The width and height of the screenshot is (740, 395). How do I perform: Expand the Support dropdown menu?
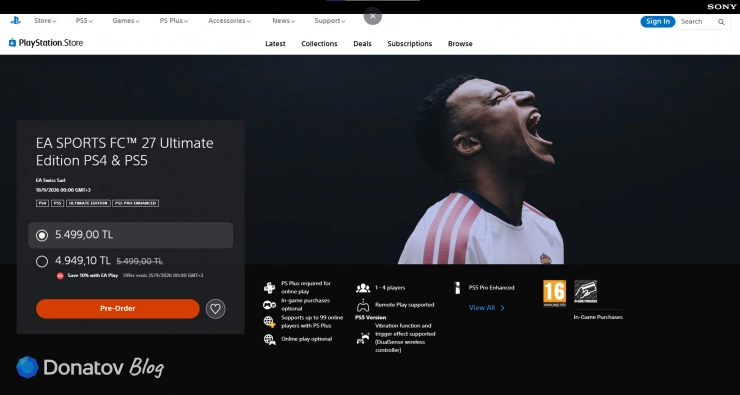tap(330, 21)
